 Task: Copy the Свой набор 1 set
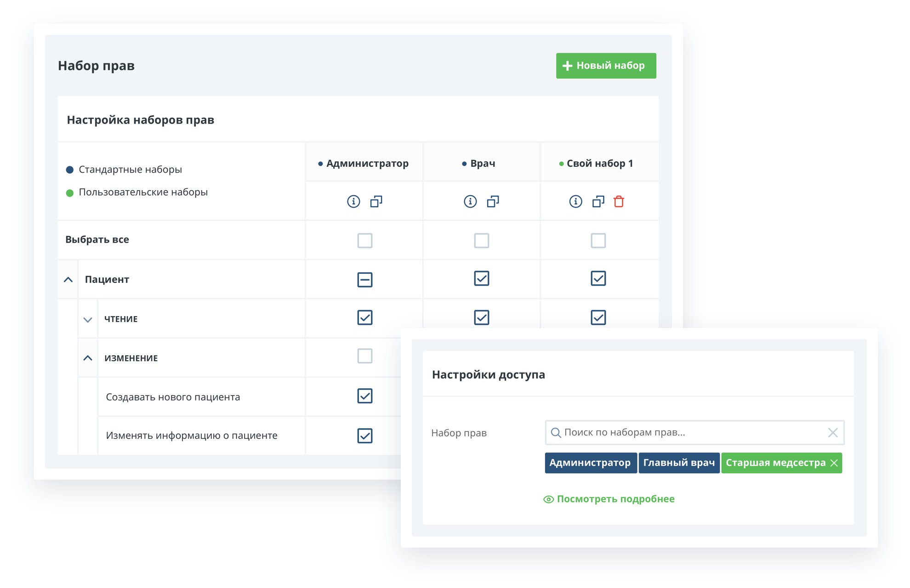coord(598,201)
